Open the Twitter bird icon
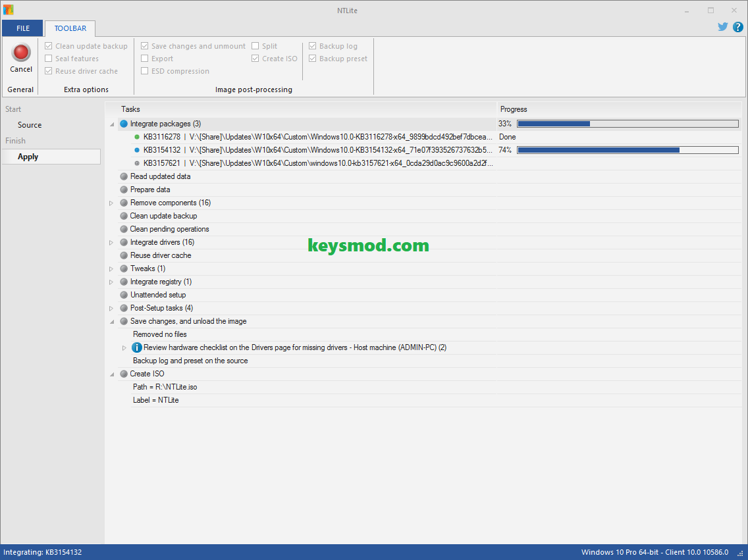The image size is (748, 560). (x=723, y=27)
